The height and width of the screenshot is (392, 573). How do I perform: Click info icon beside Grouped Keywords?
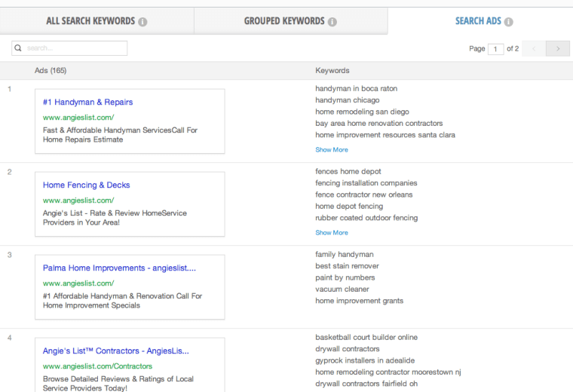[332, 22]
